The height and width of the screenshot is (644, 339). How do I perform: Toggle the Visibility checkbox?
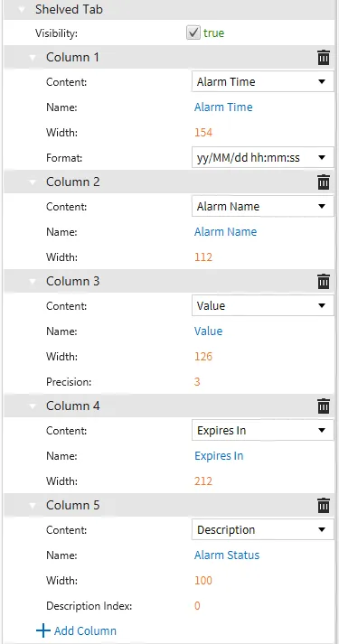tap(193, 33)
